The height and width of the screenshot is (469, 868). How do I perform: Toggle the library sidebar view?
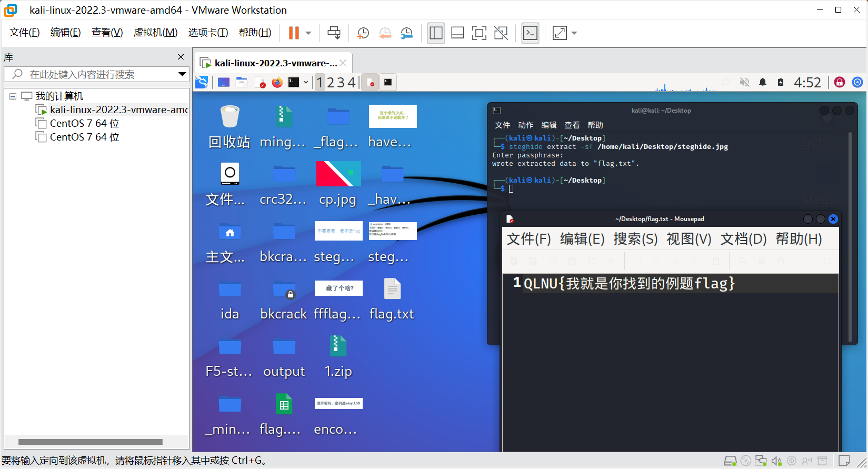click(436, 33)
